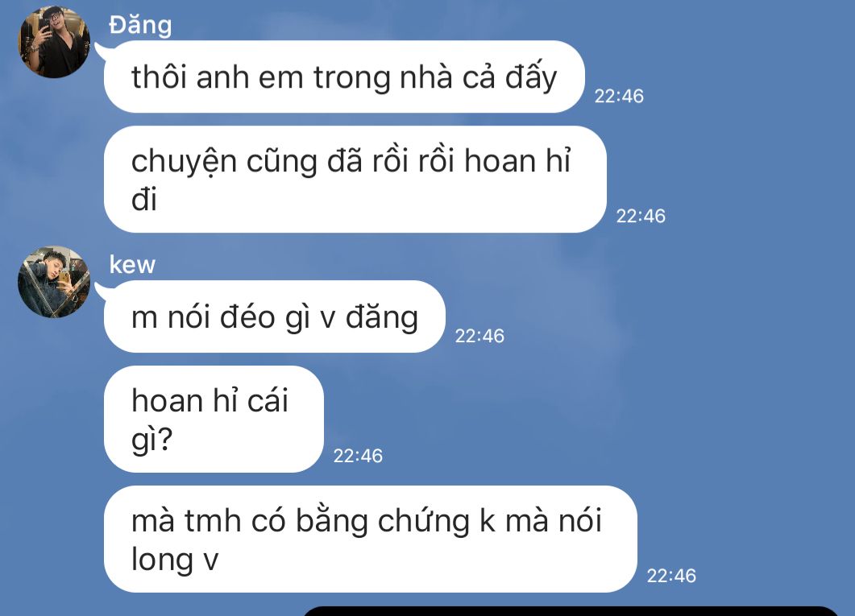Select message 'mà tmh có bằng chứng k mà nói long v'

[370, 540]
